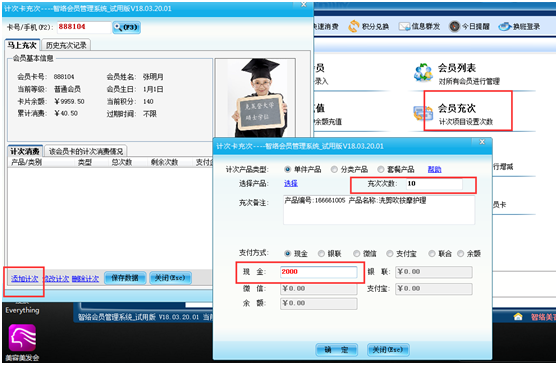Click 添加计次 link
Image resolution: width=558 pixels, height=365 pixels.
25,279
